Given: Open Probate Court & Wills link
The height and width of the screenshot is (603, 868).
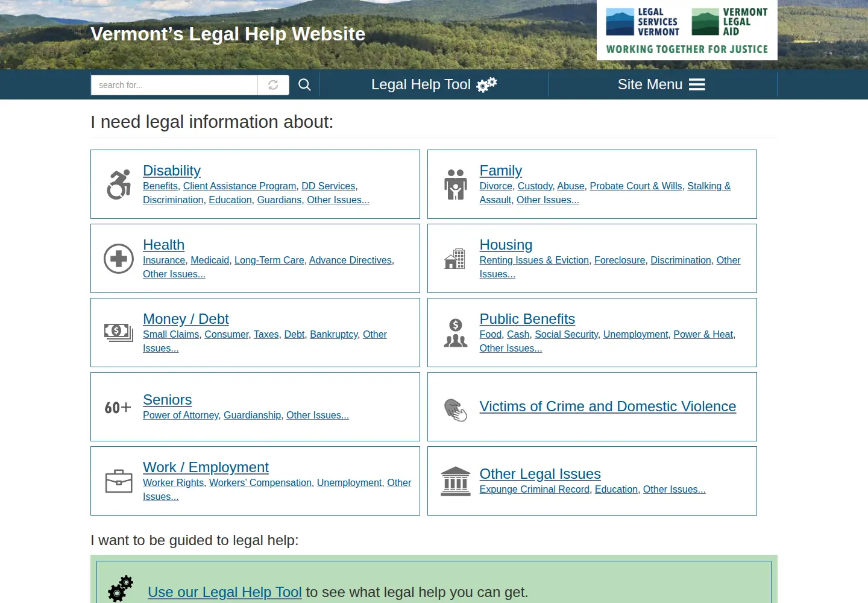Looking at the screenshot, I should click(x=636, y=186).
